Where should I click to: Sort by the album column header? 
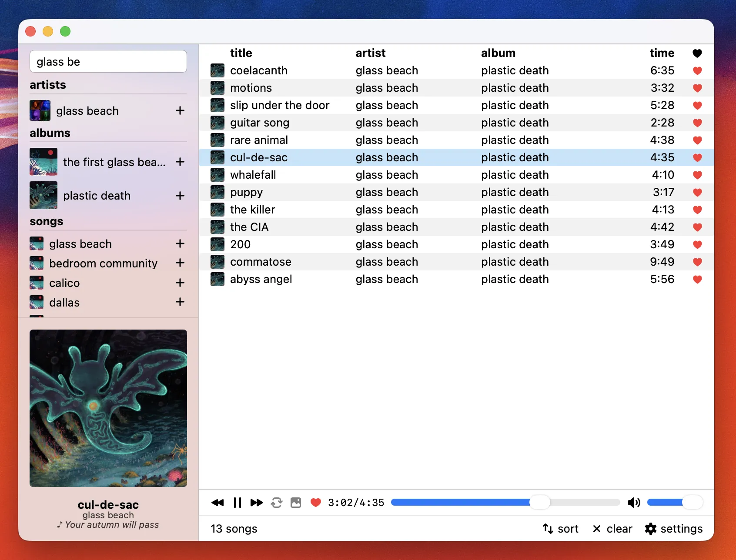click(x=498, y=53)
